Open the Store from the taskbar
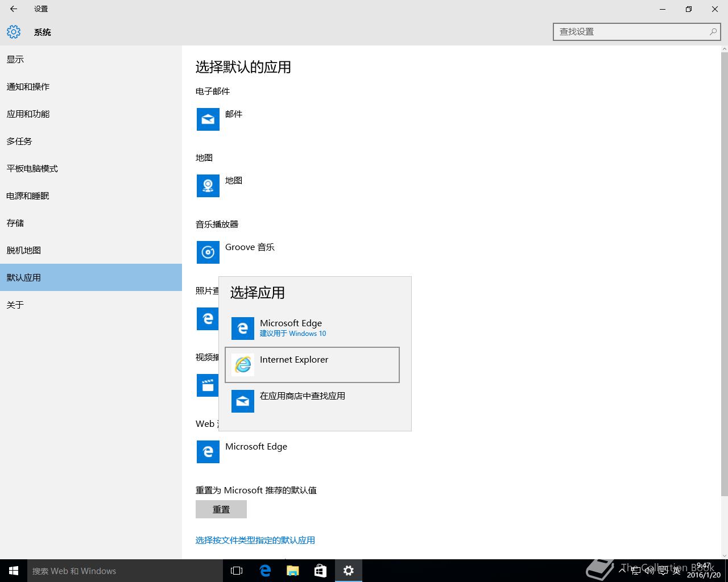The height and width of the screenshot is (582, 728). point(321,571)
